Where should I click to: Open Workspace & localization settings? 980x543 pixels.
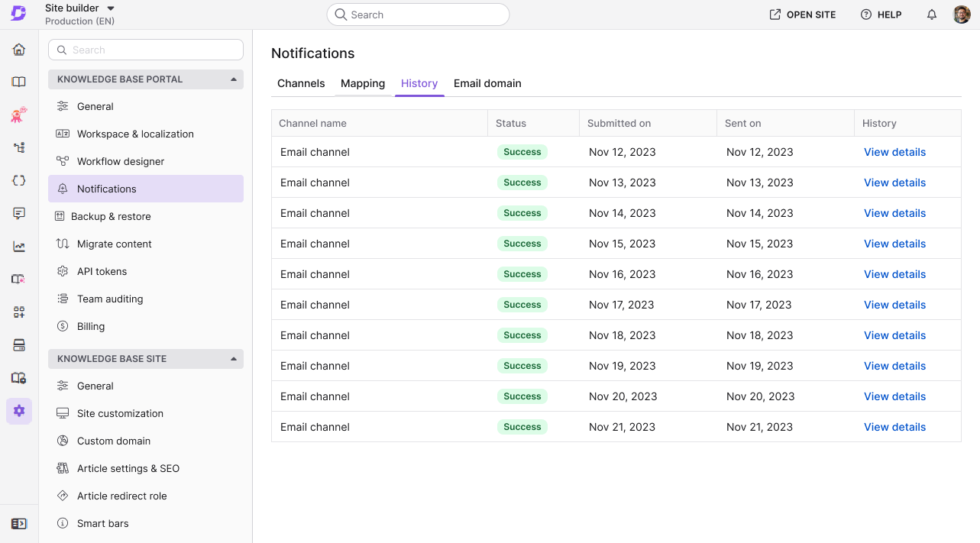point(146,134)
